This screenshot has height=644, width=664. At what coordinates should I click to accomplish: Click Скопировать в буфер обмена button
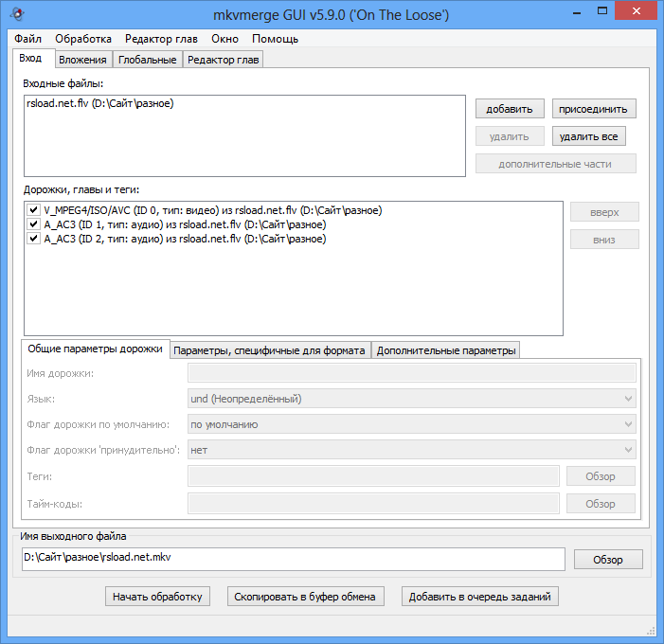(305, 597)
